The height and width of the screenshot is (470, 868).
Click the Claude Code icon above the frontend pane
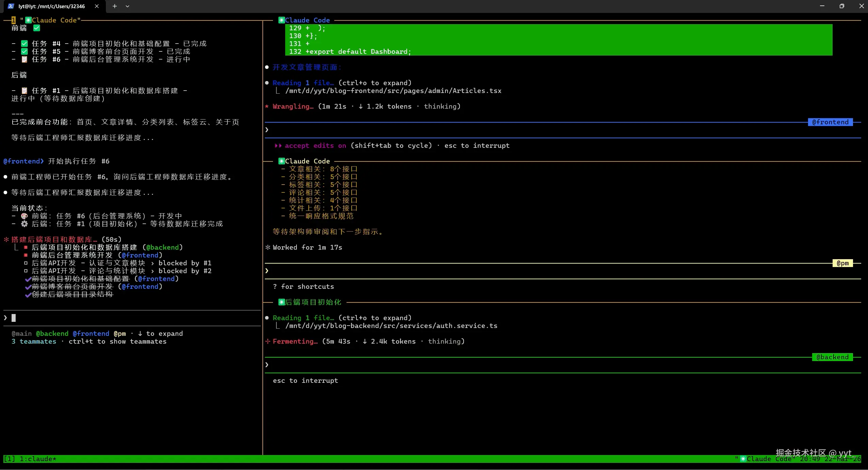point(282,20)
